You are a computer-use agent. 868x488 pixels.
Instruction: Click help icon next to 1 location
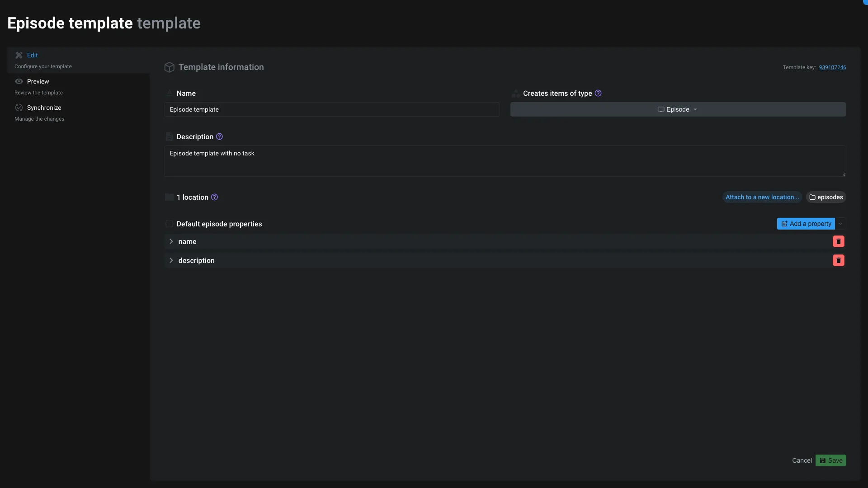(x=214, y=197)
